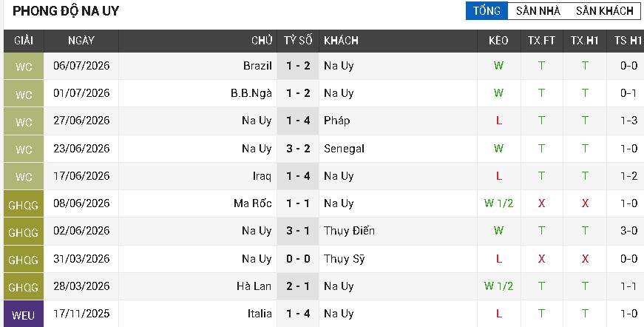Click the Thụy Điển team name
The width and height of the screenshot is (644, 327).
(x=349, y=231)
